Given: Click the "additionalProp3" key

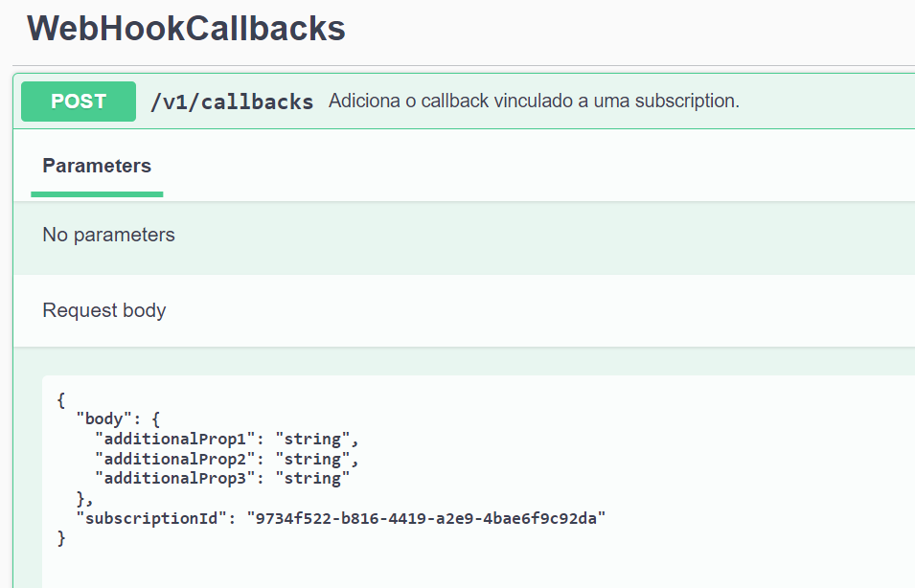Looking at the screenshot, I should point(180,479).
